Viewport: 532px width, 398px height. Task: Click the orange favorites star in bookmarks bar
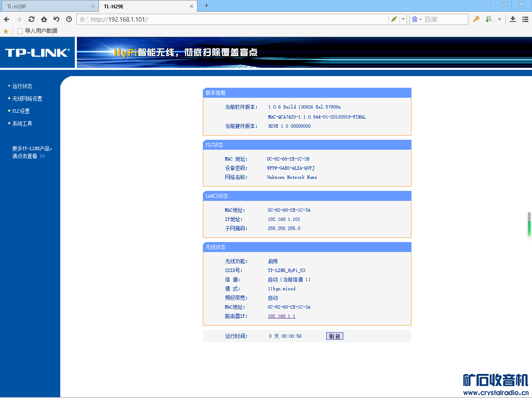click(x=6, y=31)
